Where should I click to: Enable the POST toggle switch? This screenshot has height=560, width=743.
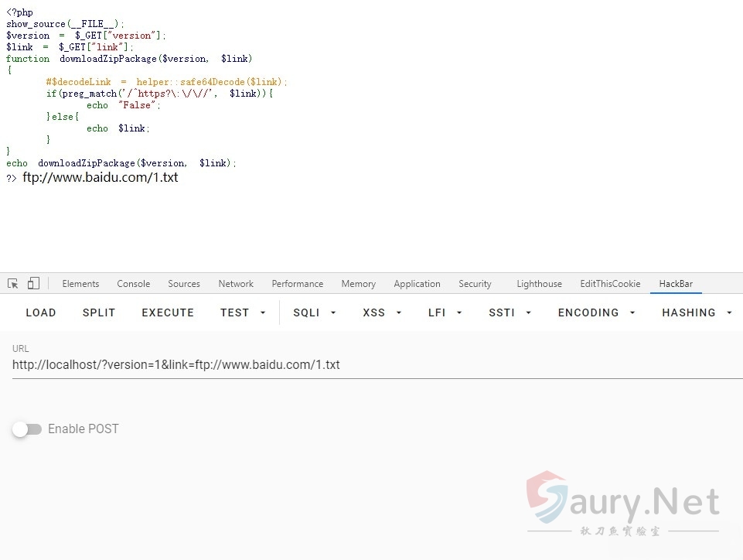pos(27,429)
